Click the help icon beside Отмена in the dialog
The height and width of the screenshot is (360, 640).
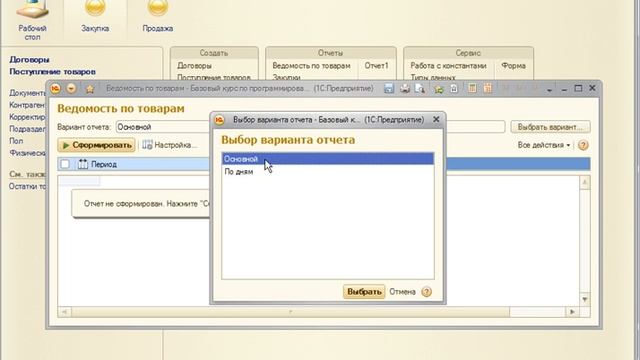427,292
